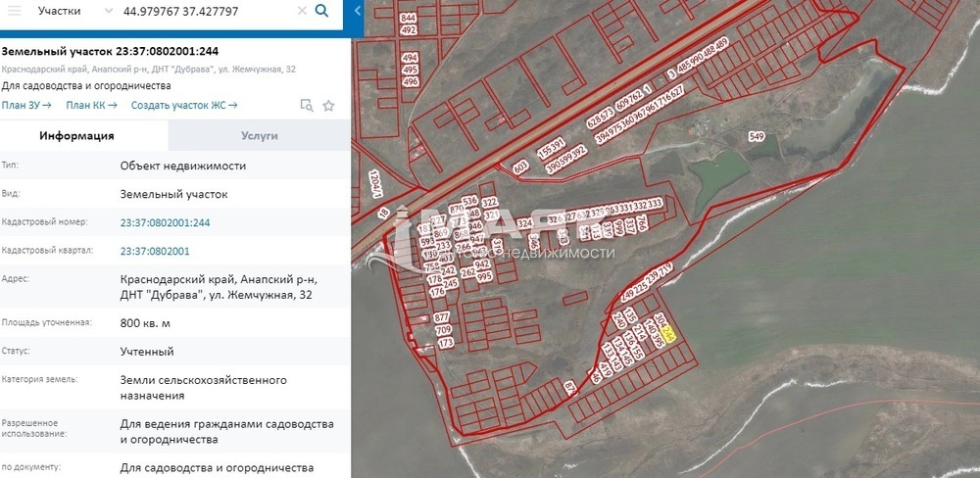Click parcel labeled 549 on the map
Viewport: 980px width, 478px height.
(755, 136)
